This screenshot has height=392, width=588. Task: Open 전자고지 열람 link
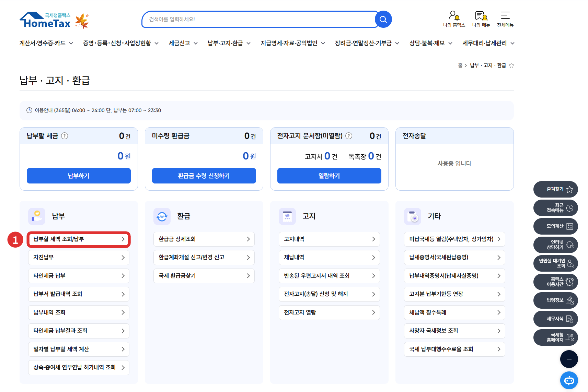pos(329,312)
